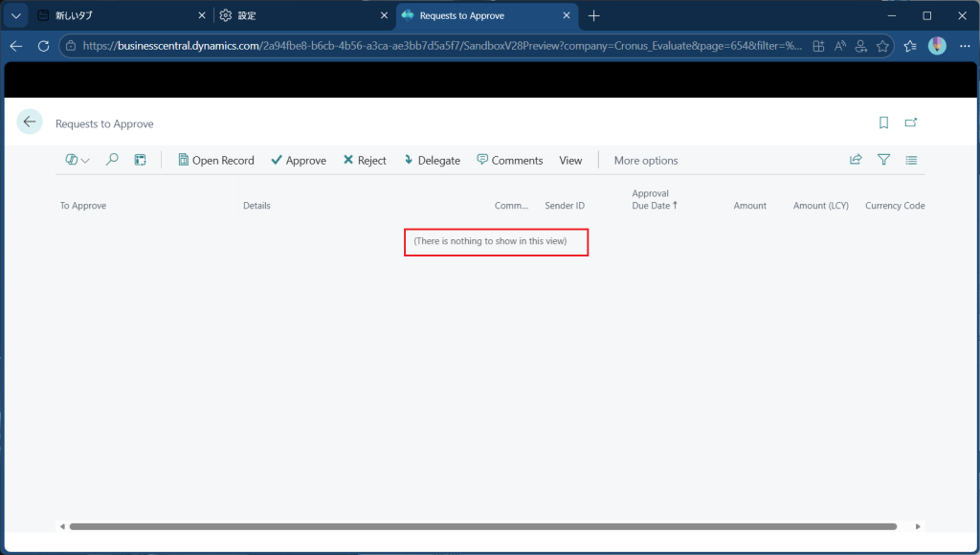Switch to the 設定 browser tab
980x555 pixels.
pos(287,16)
